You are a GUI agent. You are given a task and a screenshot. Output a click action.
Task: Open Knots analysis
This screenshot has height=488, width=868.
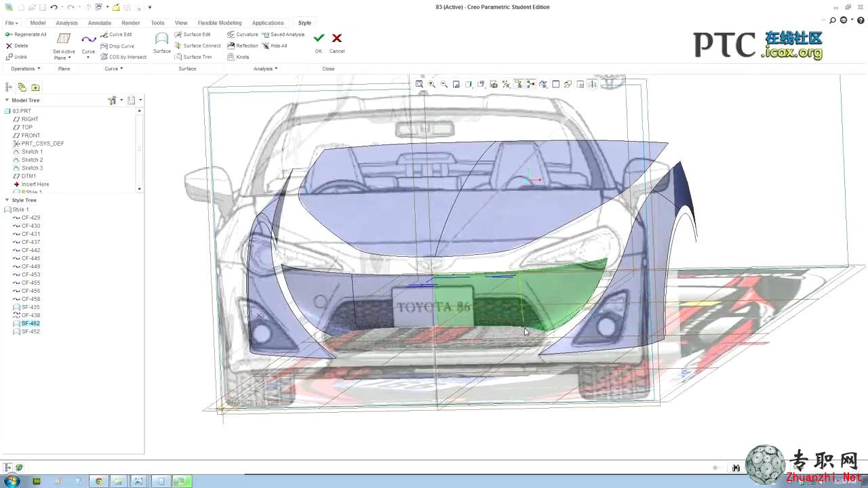tap(238, 57)
